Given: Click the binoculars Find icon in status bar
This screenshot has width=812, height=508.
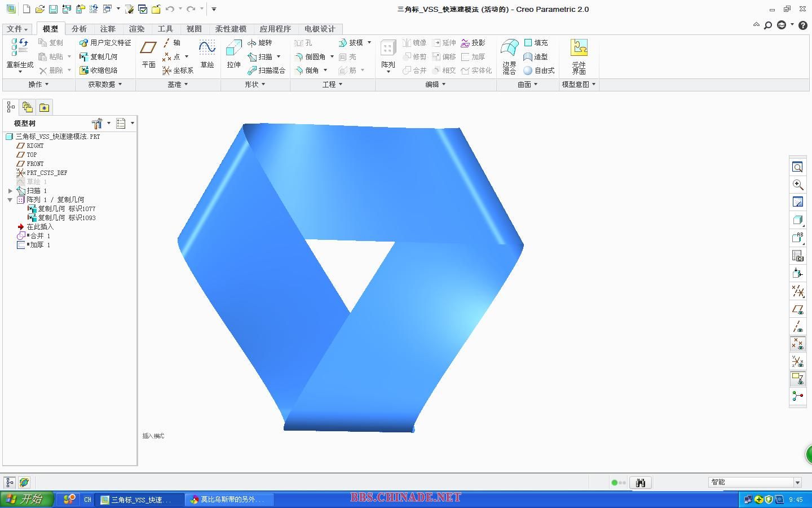Looking at the screenshot, I should (x=640, y=483).
